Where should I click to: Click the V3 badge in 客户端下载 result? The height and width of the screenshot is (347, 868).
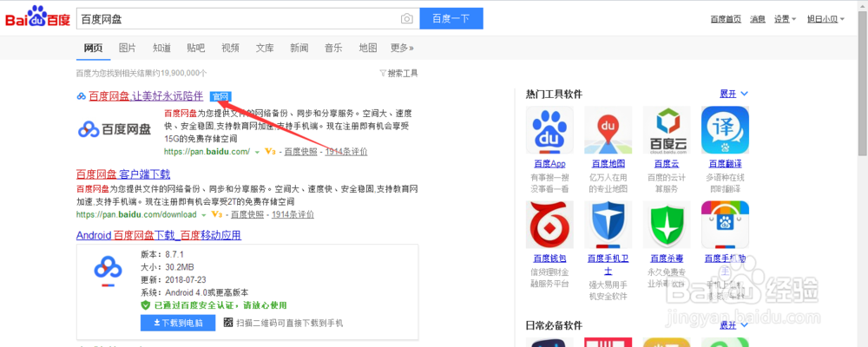pos(216,215)
